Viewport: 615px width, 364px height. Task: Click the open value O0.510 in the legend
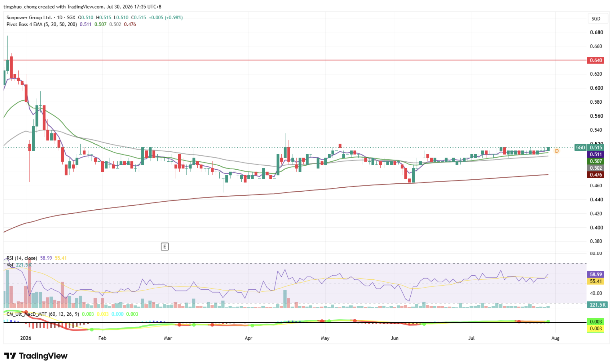point(86,17)
